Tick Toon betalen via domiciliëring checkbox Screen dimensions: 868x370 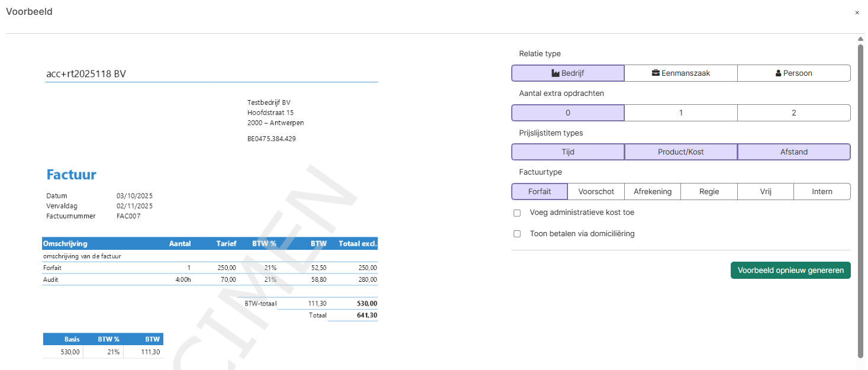point(517,234)
